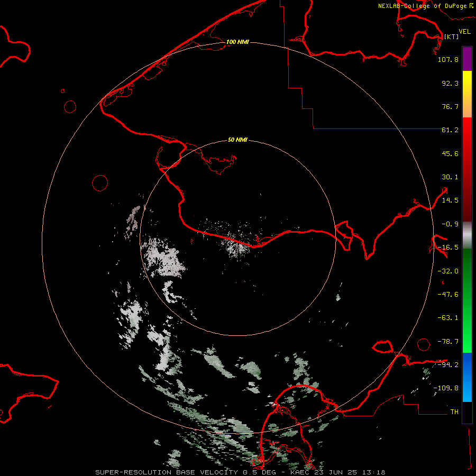
Task: Click the 92.3 legend value
Action: [450, 83]
